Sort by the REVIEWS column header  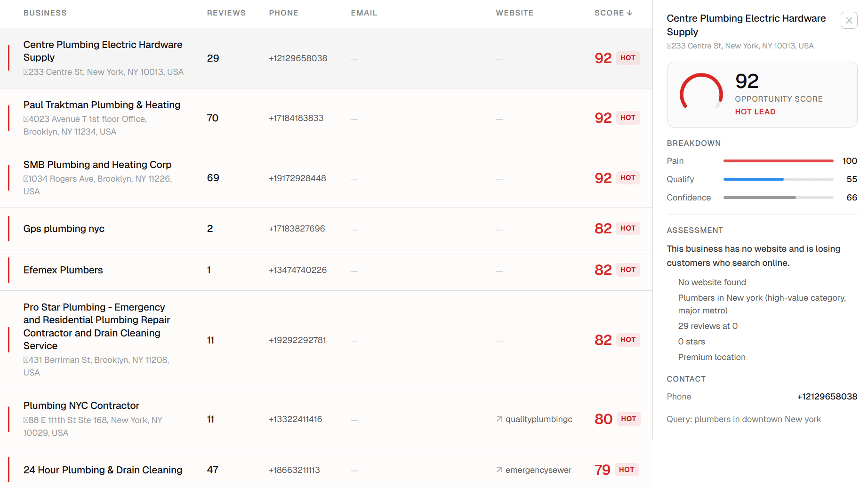pyautogui.click(x=226, y=13)
